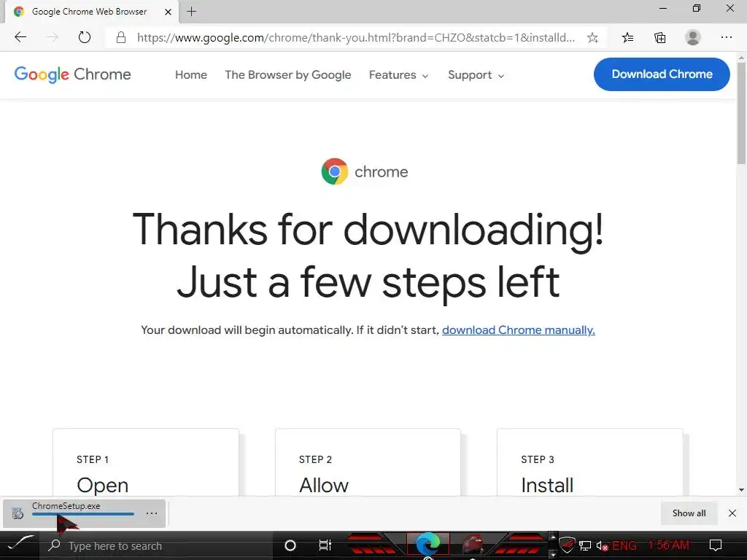
Task: Open the ChromeSetup.exe download item
Action: (84, 513)
